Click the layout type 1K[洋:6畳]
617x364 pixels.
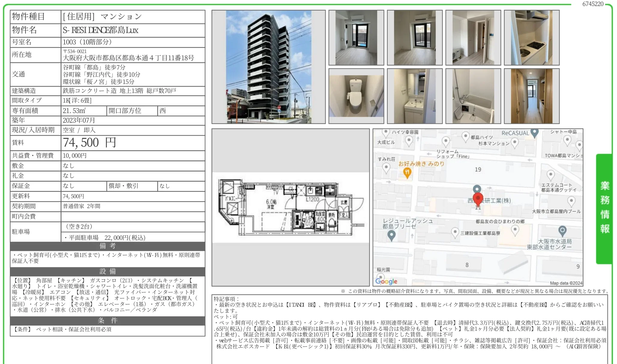pyautogui.click(x=77, y=100)
